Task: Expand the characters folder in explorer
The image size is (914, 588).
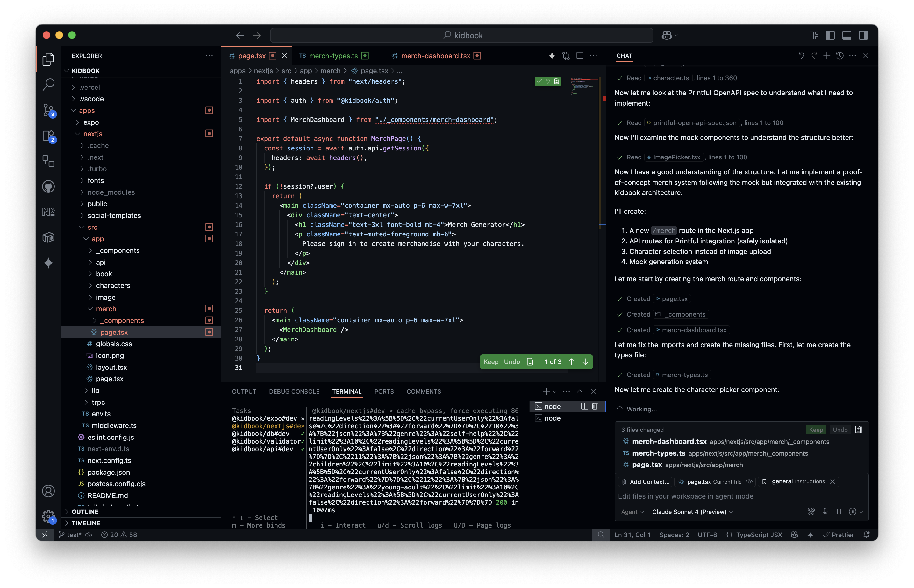Action: coord(113,286)
